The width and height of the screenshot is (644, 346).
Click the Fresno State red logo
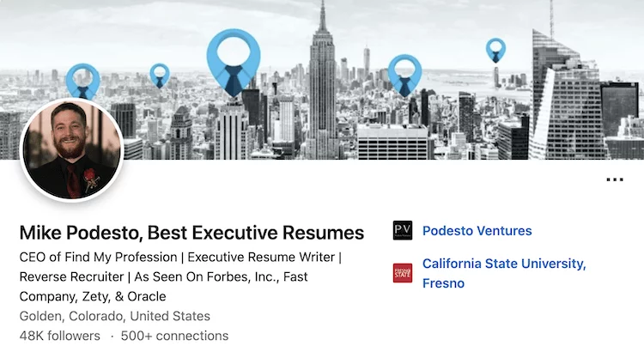(403, 273)
